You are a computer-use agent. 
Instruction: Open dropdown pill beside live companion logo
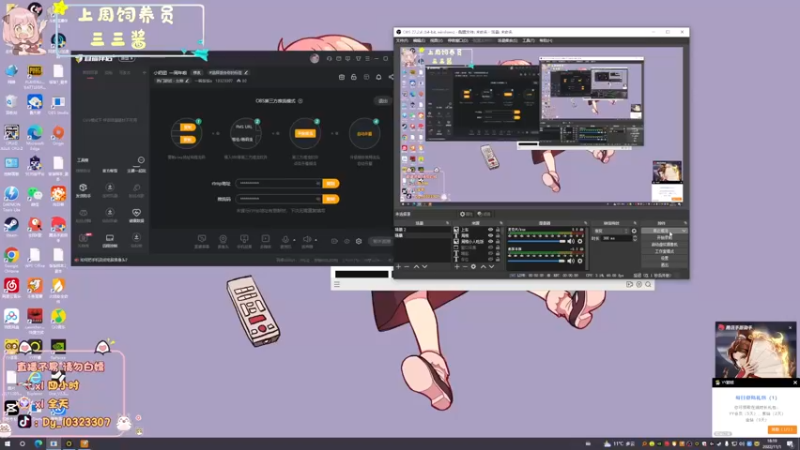pos(127,59)
